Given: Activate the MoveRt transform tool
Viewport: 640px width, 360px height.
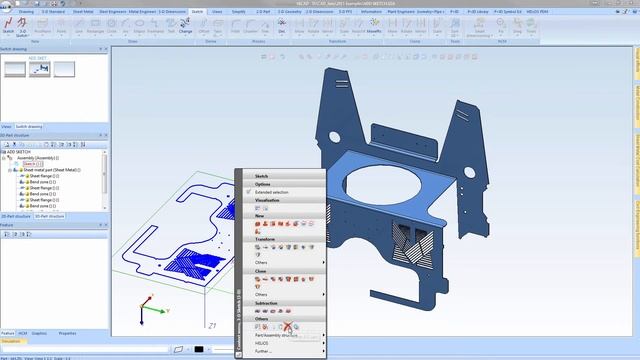Looking at the screenshot, I should (373, 26).
